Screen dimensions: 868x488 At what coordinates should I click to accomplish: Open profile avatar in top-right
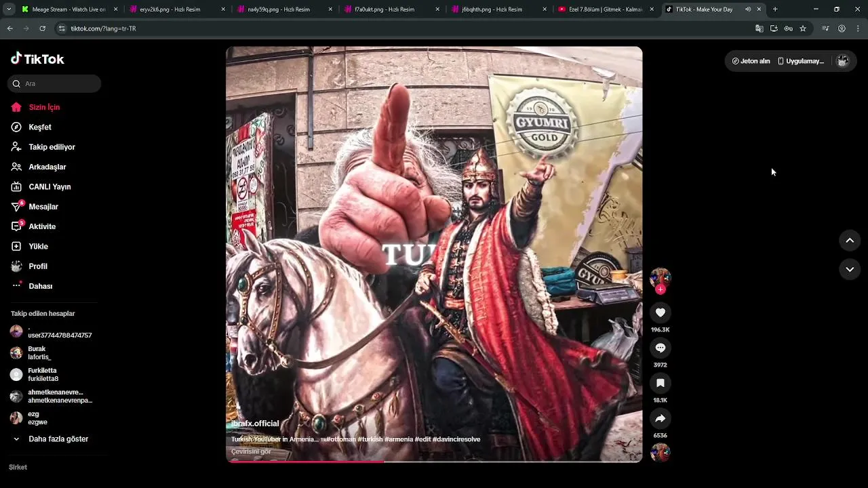[x=842, y=61]
